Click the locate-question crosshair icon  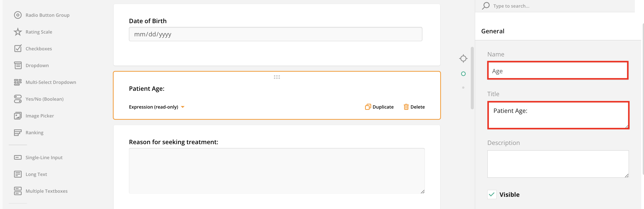pyautogui.click(x=463, y=58)
